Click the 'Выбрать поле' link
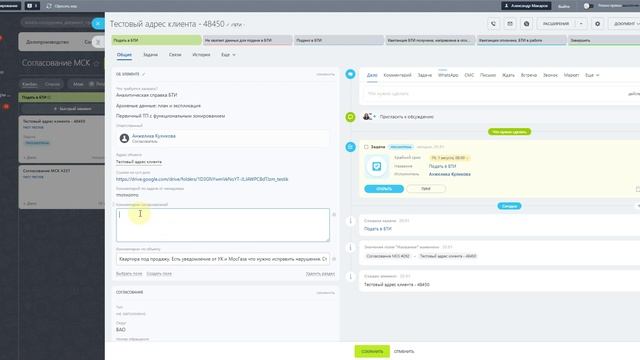The width and height of the screenshot is (640, 360). tap(129, 273)
